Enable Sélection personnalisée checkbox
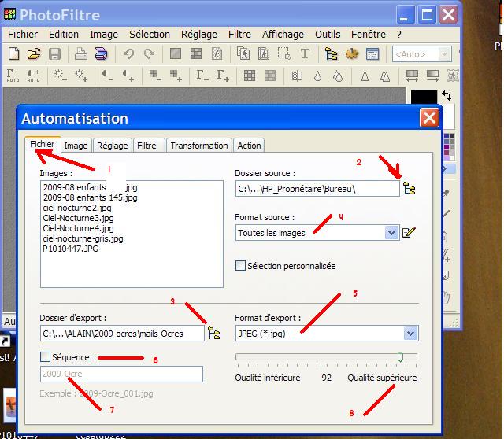This screenshot has height=439, width=504. [x=240, y=266]
